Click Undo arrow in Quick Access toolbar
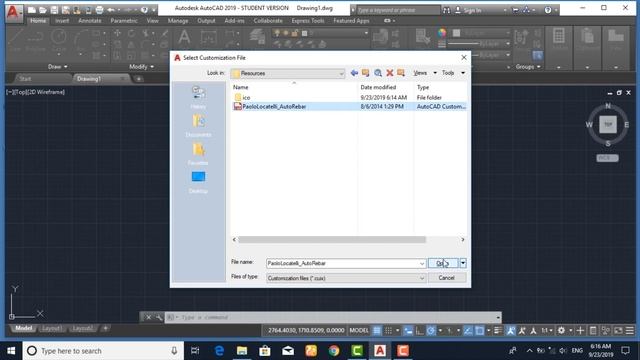Viewport: 640px width, 360px height. pos(111,10)
